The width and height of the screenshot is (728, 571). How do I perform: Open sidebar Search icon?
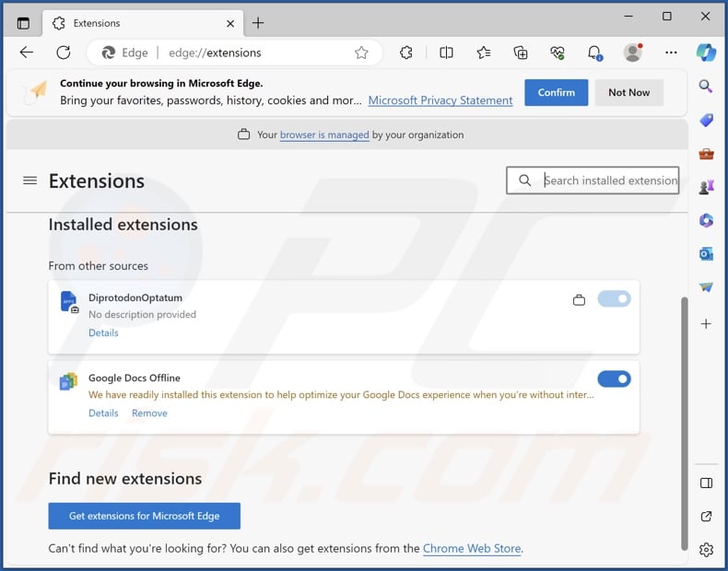point(706,86)
